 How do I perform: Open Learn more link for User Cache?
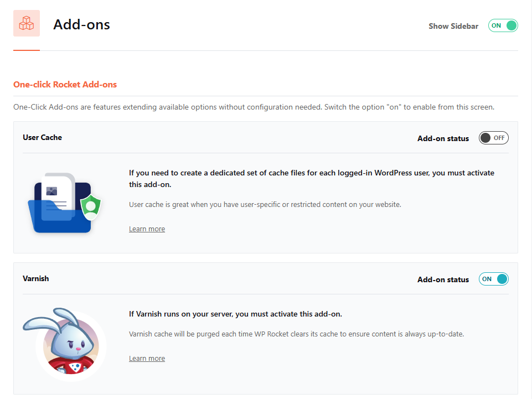[x=147, y=229]
